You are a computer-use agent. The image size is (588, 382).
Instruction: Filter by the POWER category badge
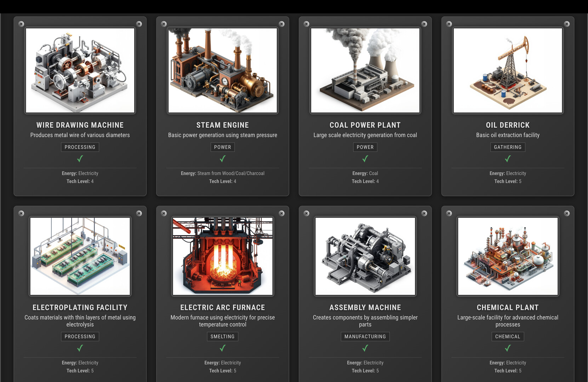pyautogui.click(x=222, y=147)
